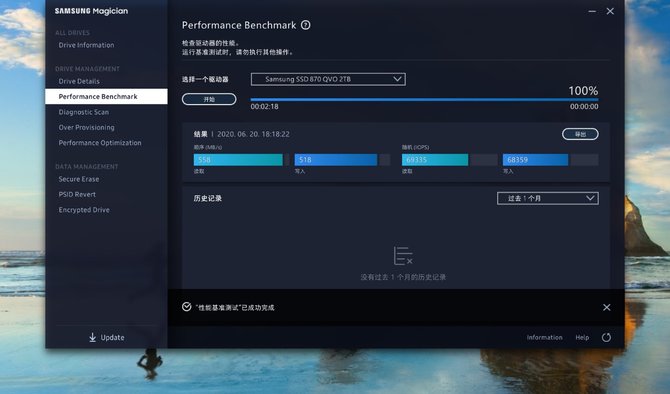The width and height of the screenshot is (670, 394).
Task: Click the export button in results
Action: coord(580,134)
